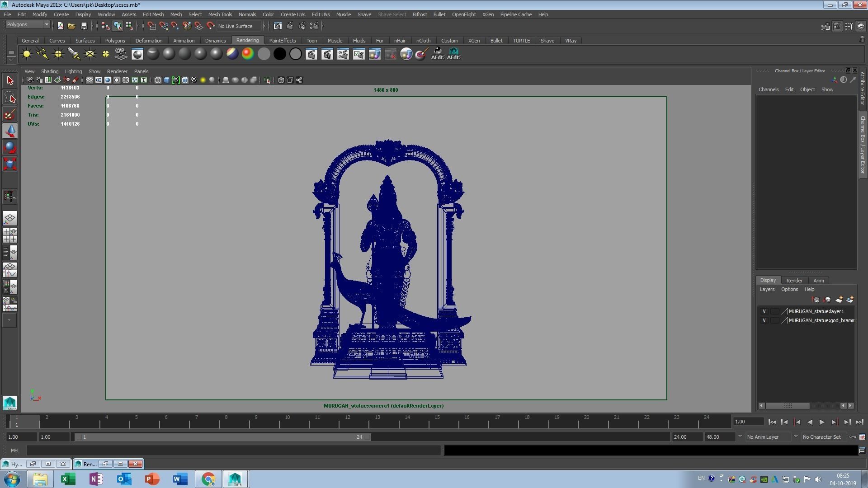Switch to the Anim layer tab

pyautogui.click(x=819, y=281)
